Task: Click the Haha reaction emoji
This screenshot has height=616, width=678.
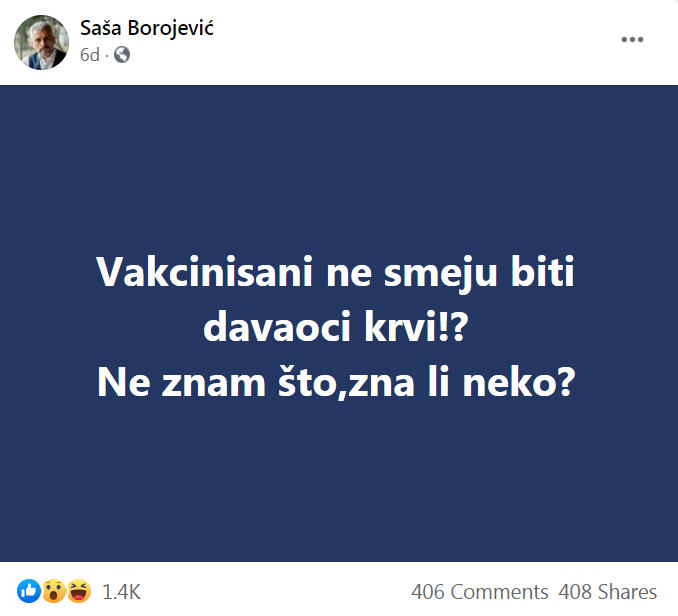Action: [x=79, y=592]
